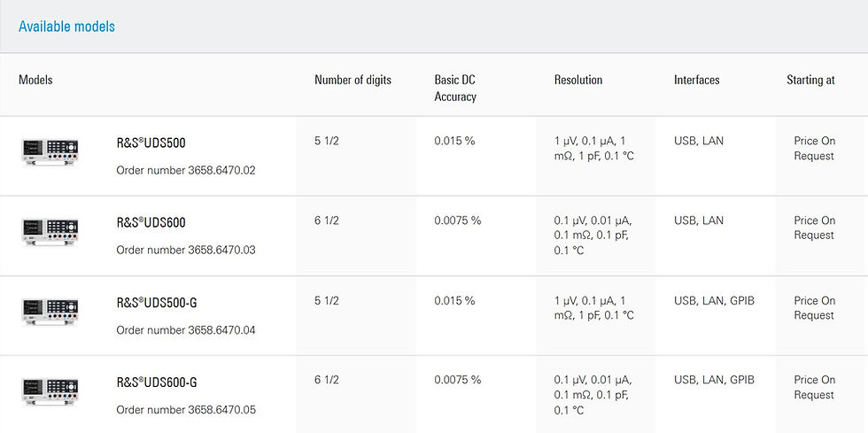The height and width of the screenshot is (433, 868).
Task: Select Price On Request for UDS600
Action: [814, 228]
